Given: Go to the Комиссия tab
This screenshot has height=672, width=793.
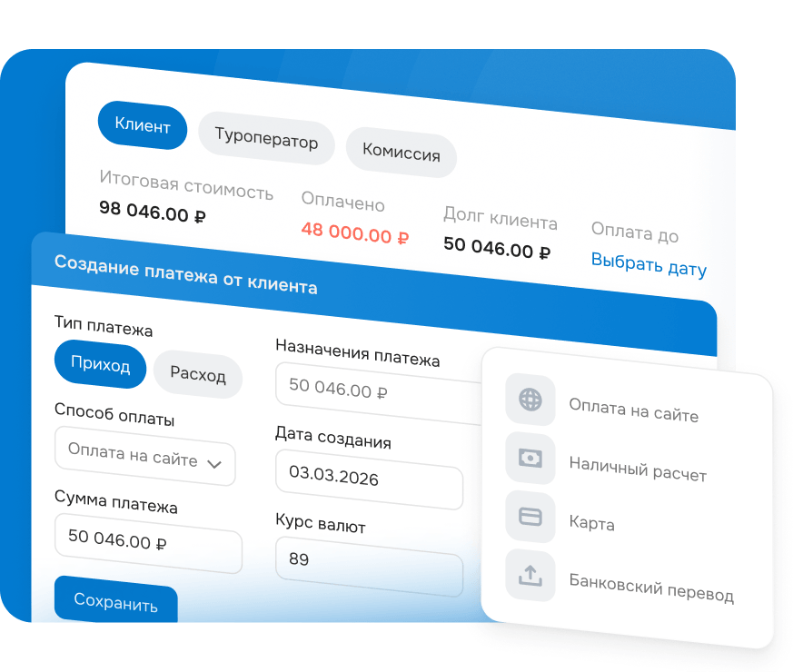Looking at the screenshot, I should tap(401, 153).
